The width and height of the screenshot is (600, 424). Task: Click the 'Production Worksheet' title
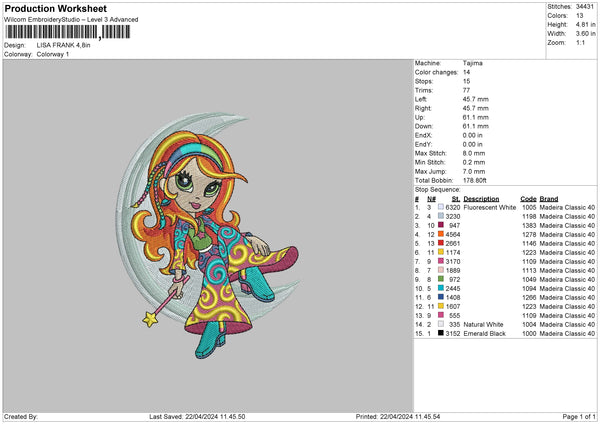pos(55,8)
